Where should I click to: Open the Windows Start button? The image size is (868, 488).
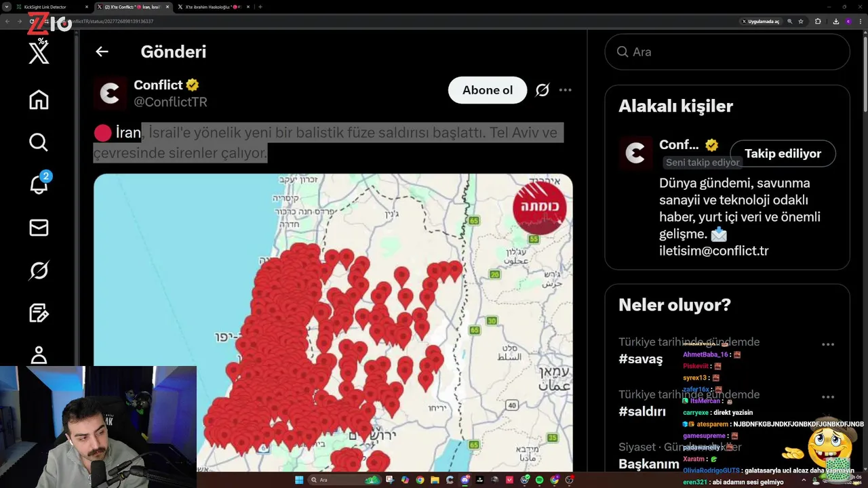299,480
